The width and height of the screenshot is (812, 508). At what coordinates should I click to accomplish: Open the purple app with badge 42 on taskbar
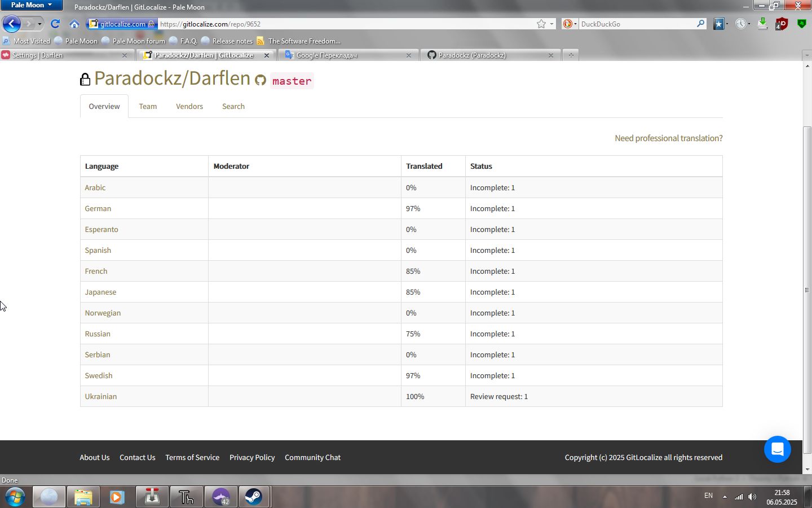click(220, 497)
